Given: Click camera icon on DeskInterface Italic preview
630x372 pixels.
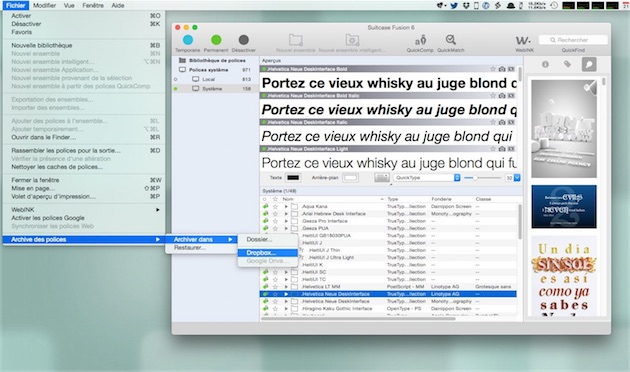Looking at the screenshot, I should pyautogui.click(x=502, y=122).
